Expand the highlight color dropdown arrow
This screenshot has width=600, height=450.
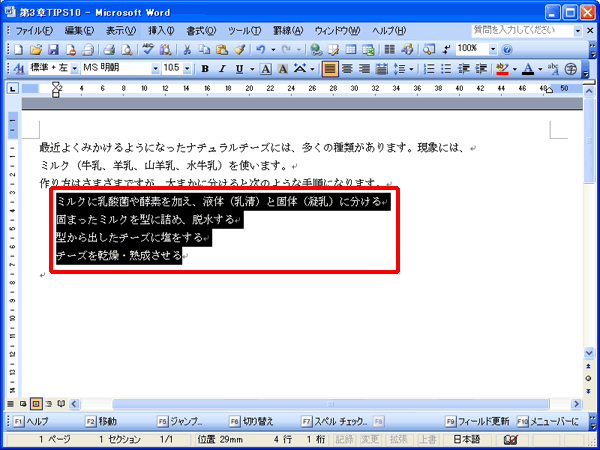(514, 69)
